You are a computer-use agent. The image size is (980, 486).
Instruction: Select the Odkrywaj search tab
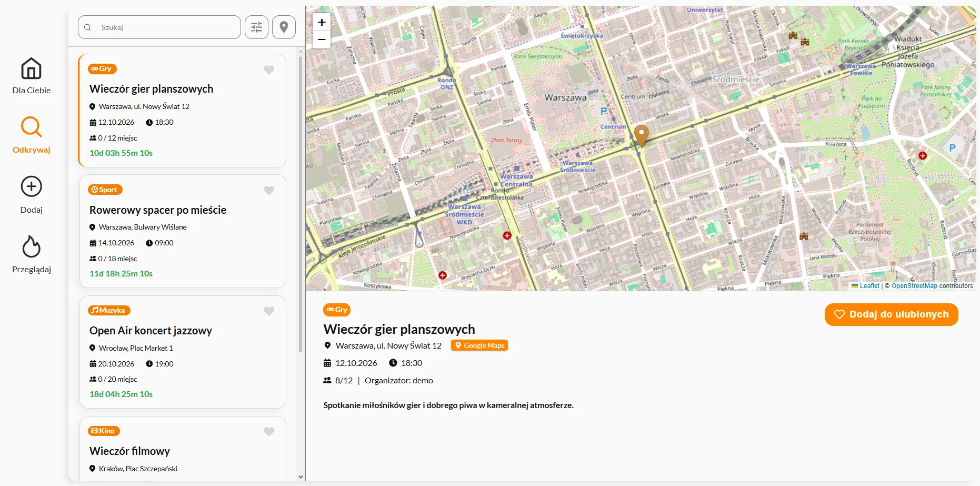[x=31, y=135]
